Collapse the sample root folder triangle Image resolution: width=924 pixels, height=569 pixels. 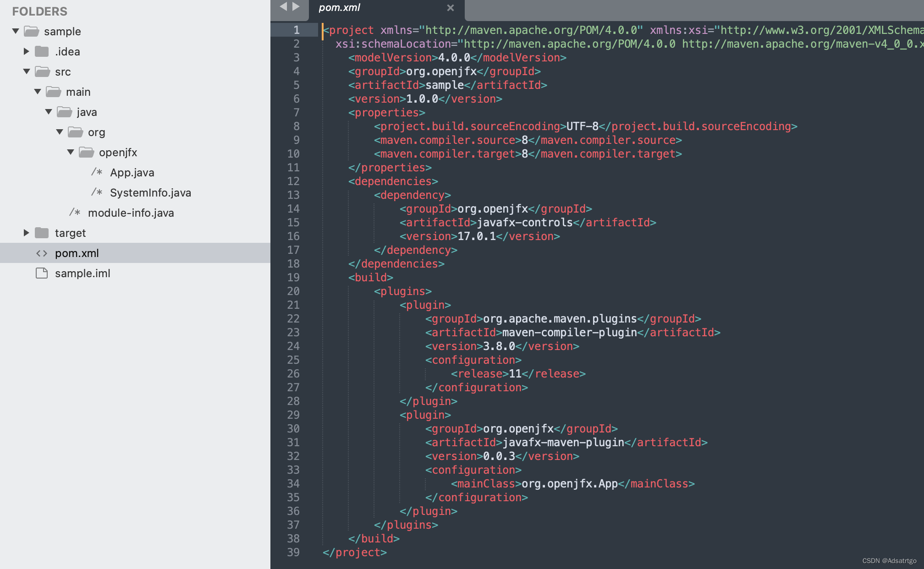click(x=16, y=32)
